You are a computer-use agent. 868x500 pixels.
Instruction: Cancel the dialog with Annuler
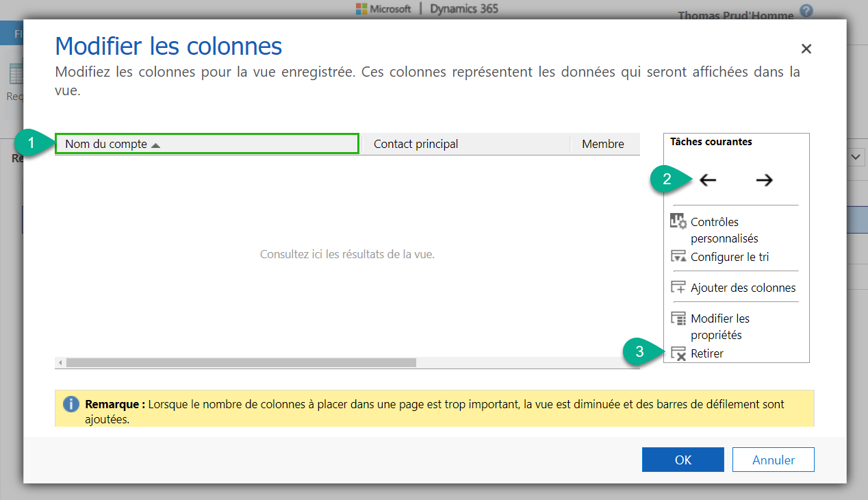coord(773,459)
